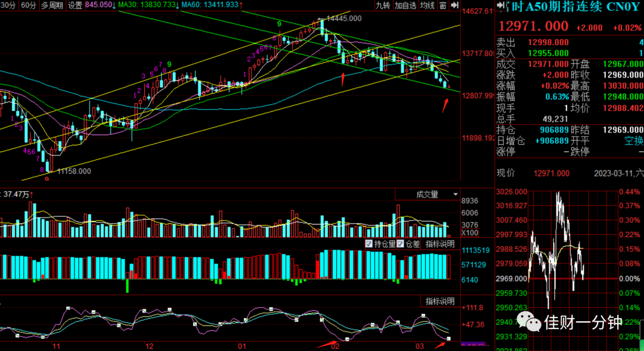This screenshot has width=644, height=351.
Task: Click the X100 volume scale box
Action: click(469, 233)
